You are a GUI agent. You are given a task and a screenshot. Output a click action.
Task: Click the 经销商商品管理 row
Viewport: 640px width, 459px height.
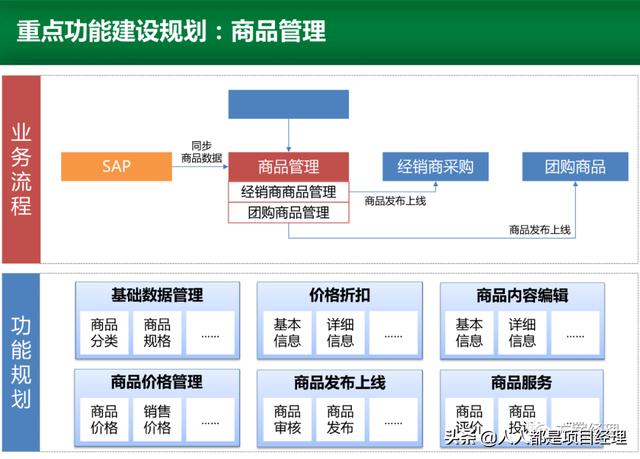288,192
